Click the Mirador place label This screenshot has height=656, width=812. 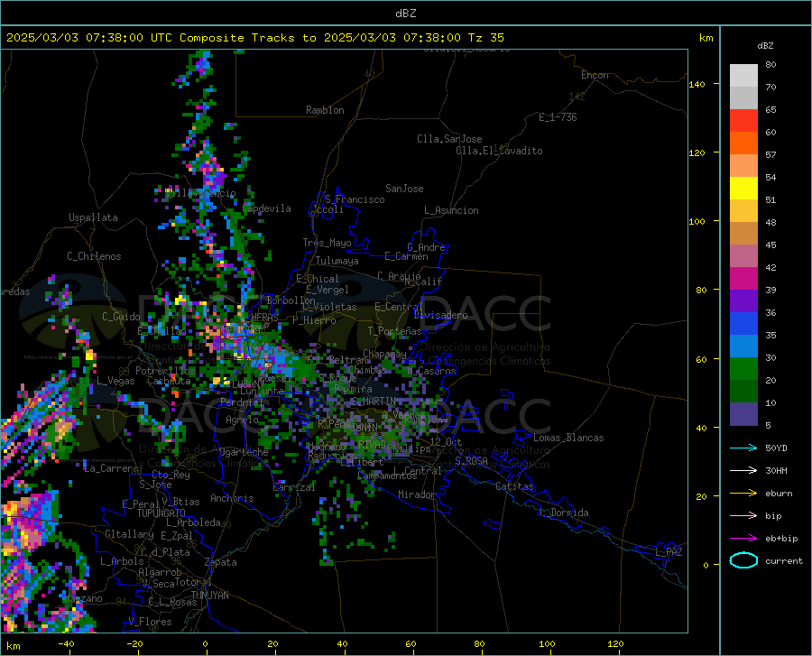coord(417,494)
